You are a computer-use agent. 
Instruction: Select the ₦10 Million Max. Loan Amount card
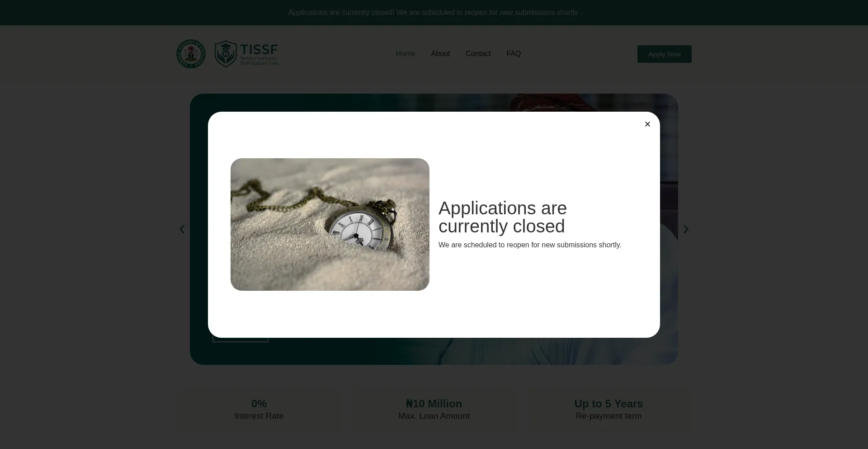pyautogui.click(x=434, y=409)
